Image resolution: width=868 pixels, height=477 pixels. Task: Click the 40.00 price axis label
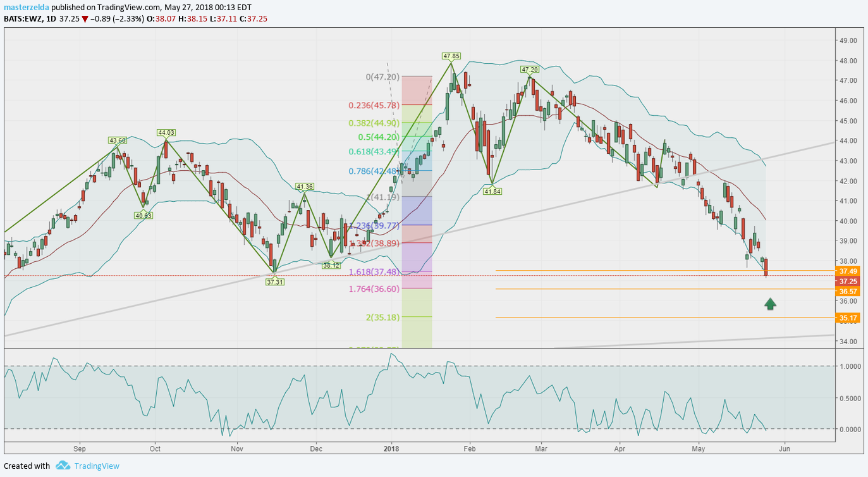click(x=847, y=221)
